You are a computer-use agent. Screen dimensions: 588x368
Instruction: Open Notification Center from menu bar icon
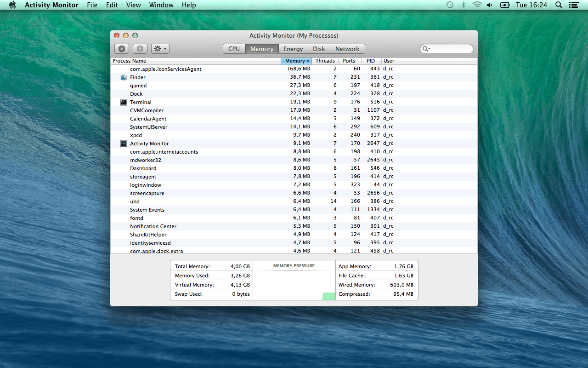(573, 5)
